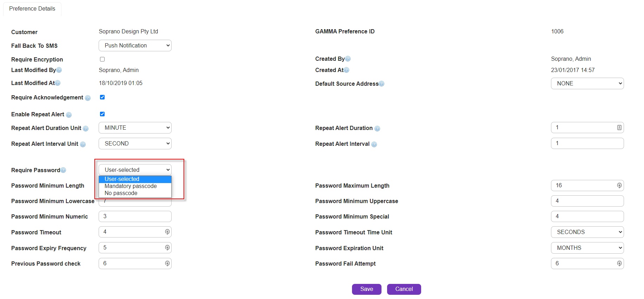Click help icon next to Created By
Image resolution: width=644 pixels, height=299 pixels.
tap(348, 59)
